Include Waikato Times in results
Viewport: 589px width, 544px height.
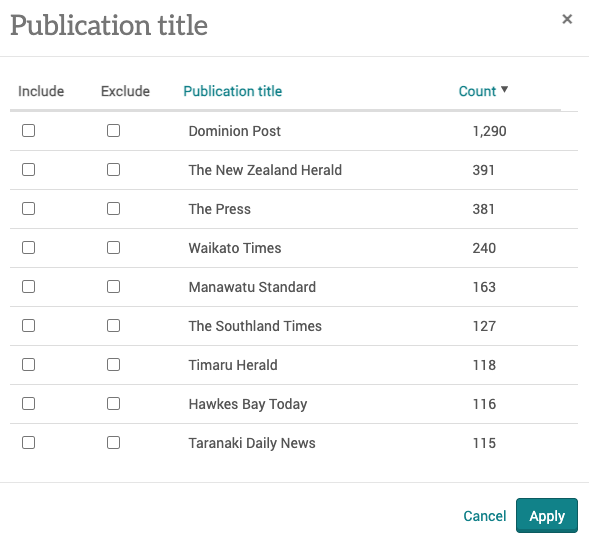(x=29, y=248)
